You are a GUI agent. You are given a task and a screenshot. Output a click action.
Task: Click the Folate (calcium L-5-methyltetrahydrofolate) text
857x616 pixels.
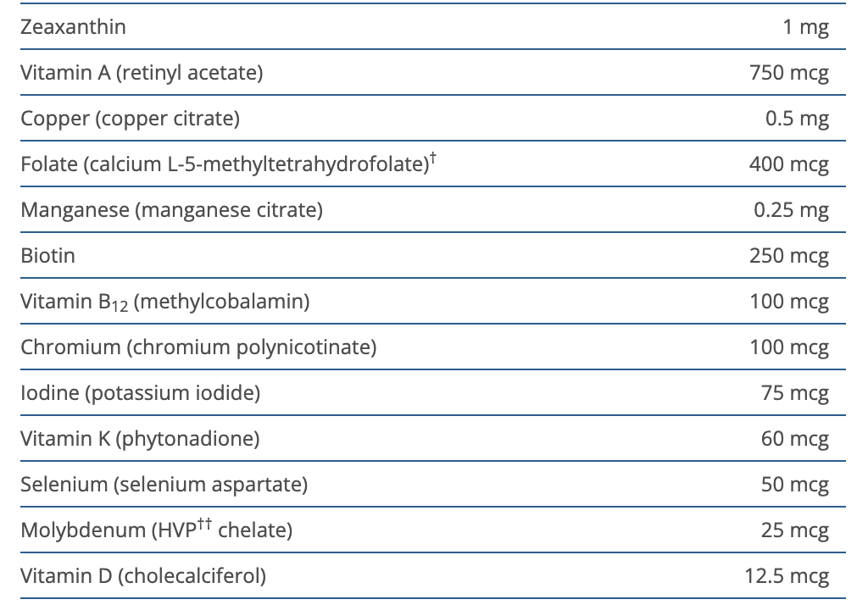pyautogui.click(x=222, y=164)
